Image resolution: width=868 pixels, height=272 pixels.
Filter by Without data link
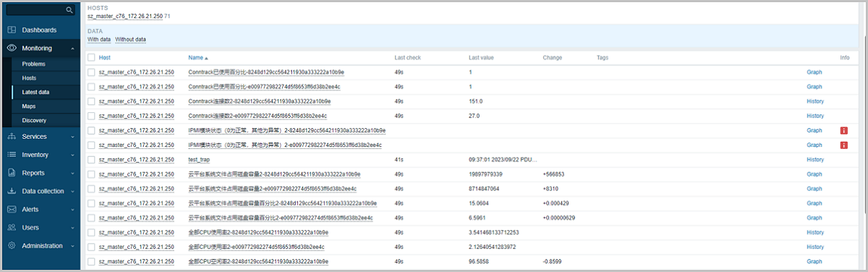[x=131, y=39]
